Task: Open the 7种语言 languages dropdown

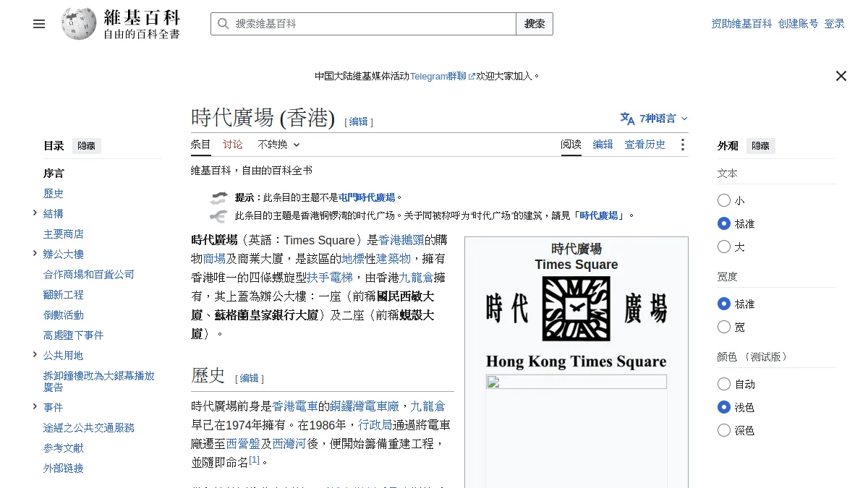Action: pos(655,119)
